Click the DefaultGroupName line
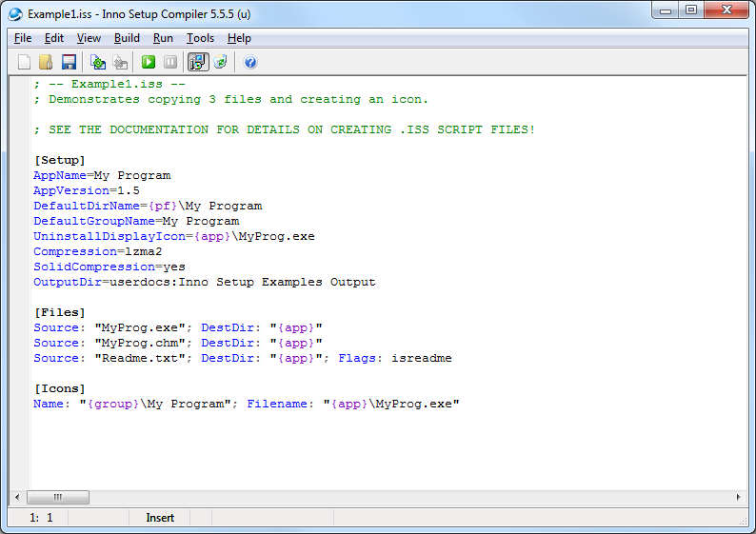 [136, 221]
